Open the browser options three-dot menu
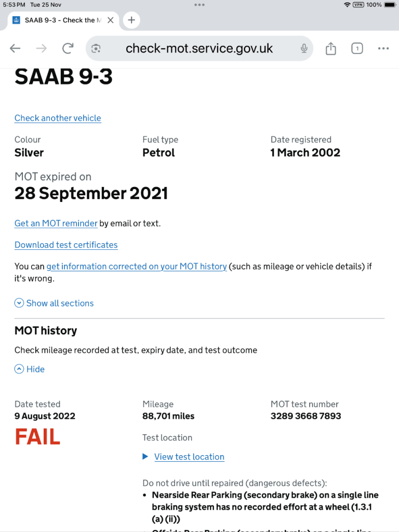Screen dimensions: 399x532 (x=383, y=48)
